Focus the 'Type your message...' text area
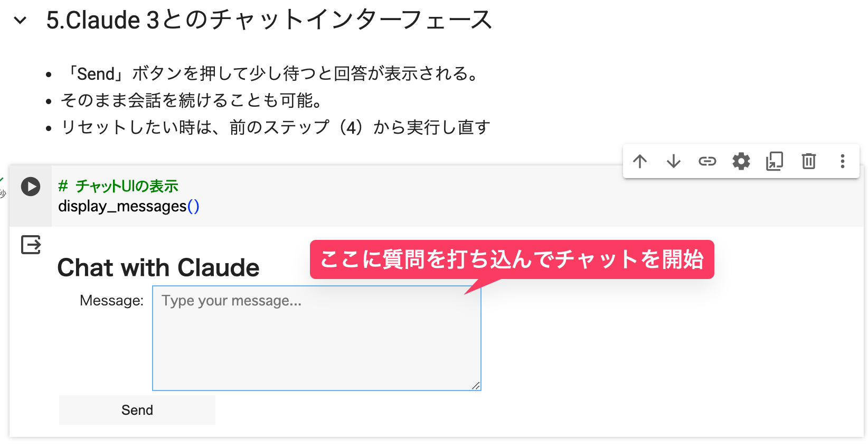Screen dimensions: 868x446 pyautogui.click(x=317, y=338)
